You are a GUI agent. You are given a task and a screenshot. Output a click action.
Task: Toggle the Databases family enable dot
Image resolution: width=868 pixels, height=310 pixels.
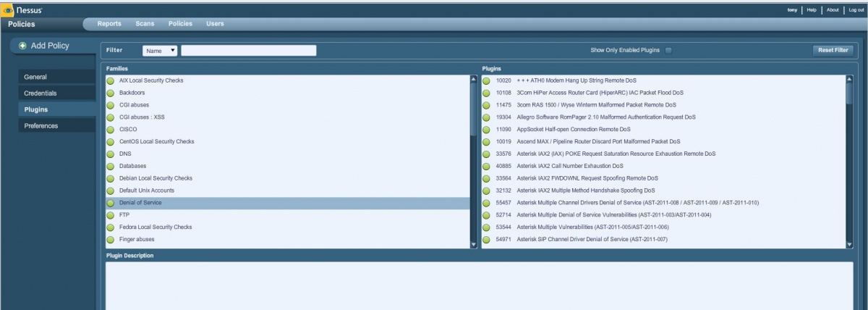[111, 167]
